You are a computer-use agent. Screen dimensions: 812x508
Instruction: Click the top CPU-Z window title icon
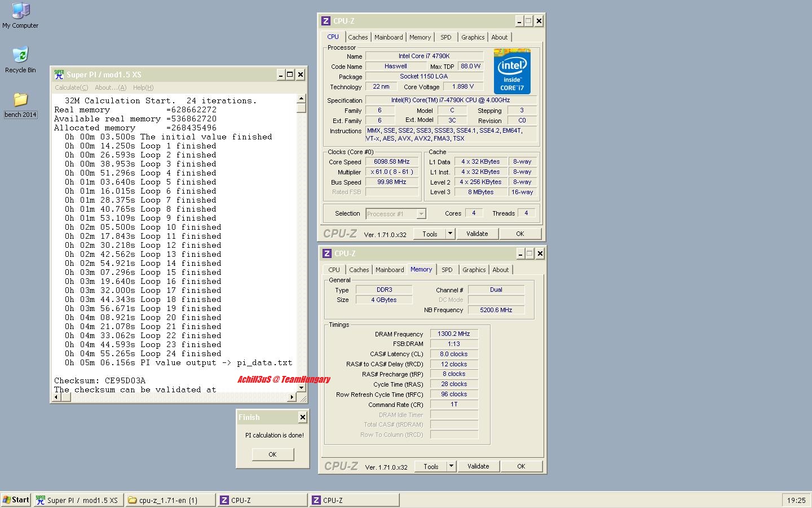pyautogui.click(x=325, y=21)
